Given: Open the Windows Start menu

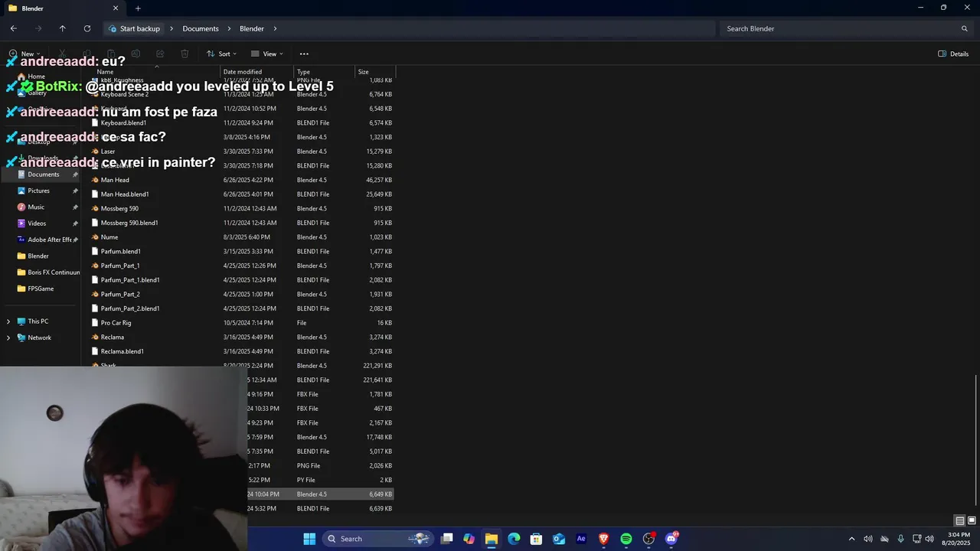Looking at the screenshot, I should [x=309, y=539].
